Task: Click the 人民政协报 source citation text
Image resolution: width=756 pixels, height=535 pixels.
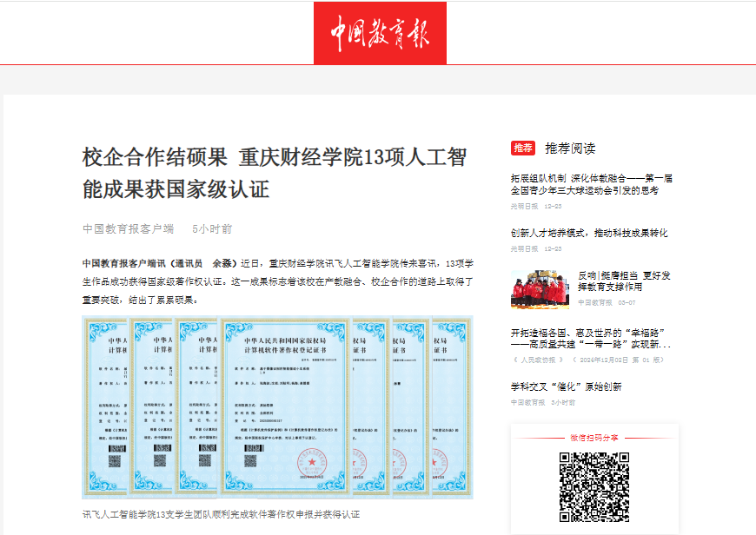Action: (x=530, y=360)
